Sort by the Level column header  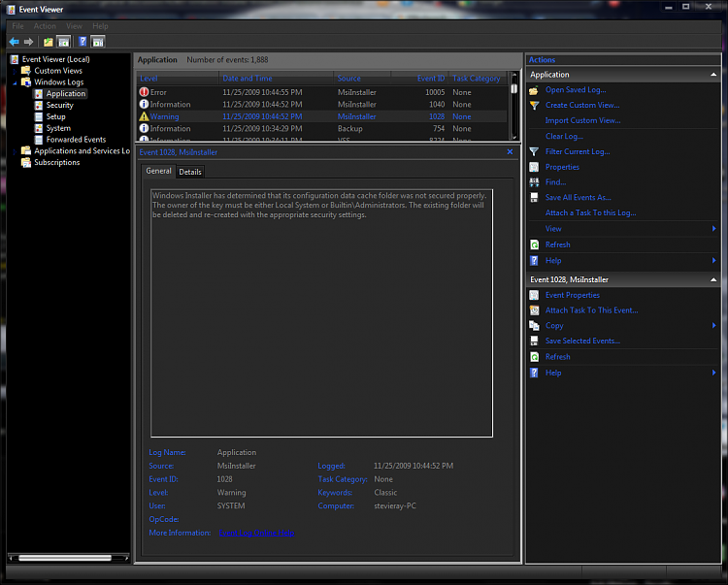click(178, 79)
